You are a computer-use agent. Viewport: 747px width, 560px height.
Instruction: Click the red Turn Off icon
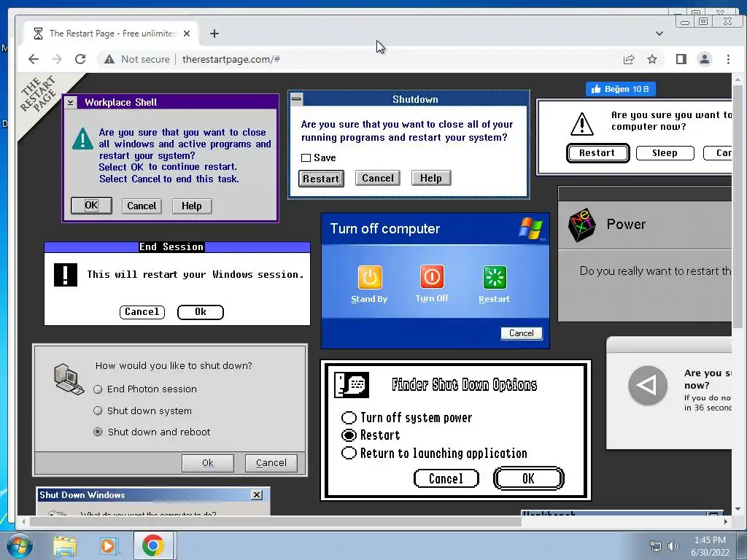[x=432, y=276]
